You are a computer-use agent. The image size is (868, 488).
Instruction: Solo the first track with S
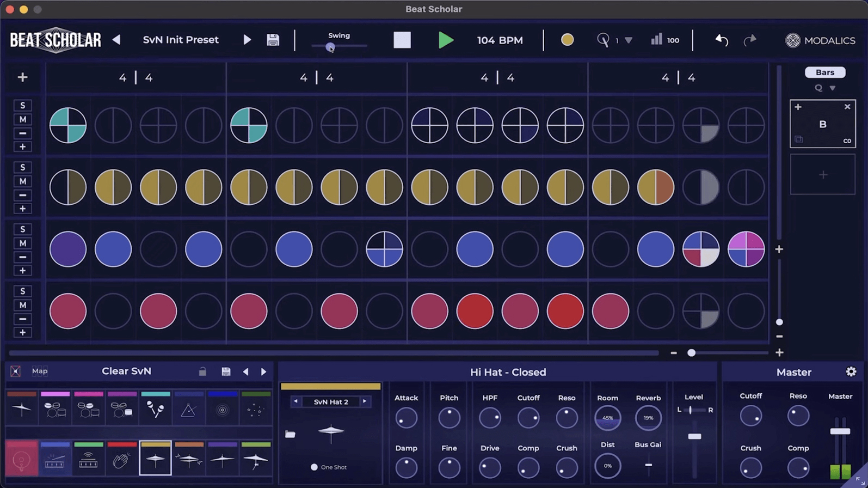22,105
